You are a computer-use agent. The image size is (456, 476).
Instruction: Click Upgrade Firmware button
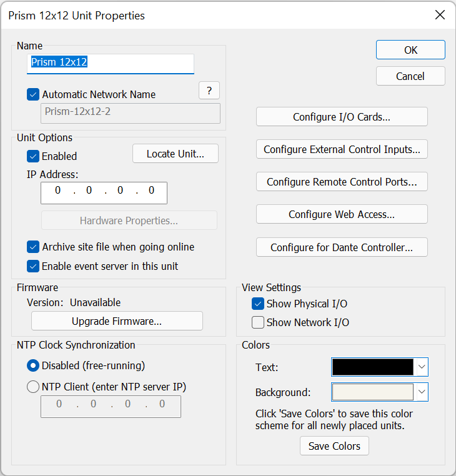tap(117, 321)
